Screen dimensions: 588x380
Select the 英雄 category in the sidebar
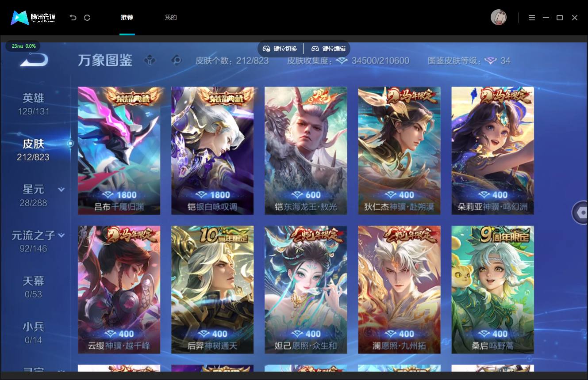coord(34,104)
